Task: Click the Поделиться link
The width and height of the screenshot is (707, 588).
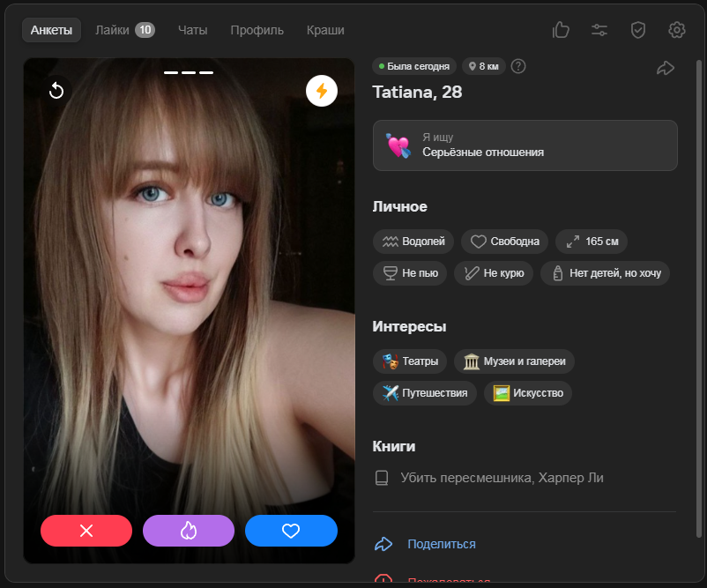Action: pos(441,544)
